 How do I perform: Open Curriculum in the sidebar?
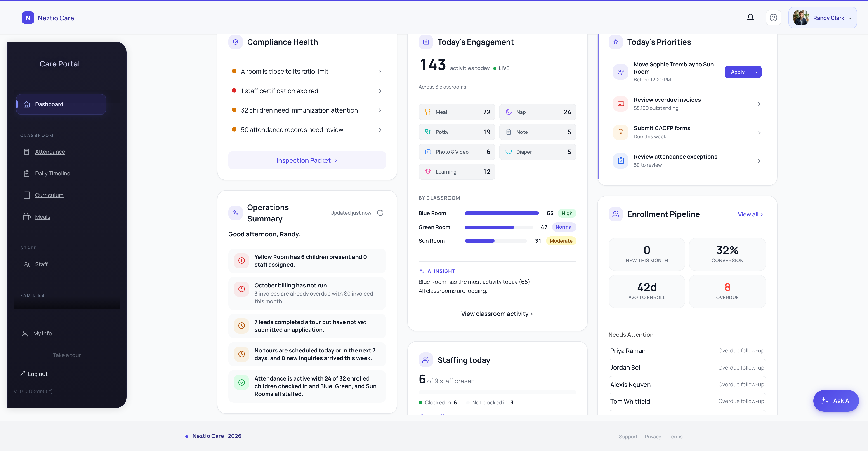pos(49,195)
